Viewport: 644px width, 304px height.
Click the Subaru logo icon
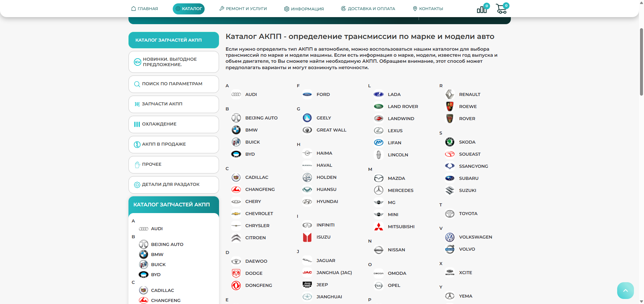point(450,178)
